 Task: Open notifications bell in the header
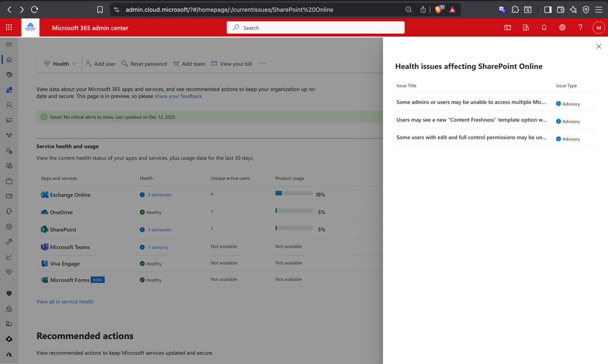544,28
